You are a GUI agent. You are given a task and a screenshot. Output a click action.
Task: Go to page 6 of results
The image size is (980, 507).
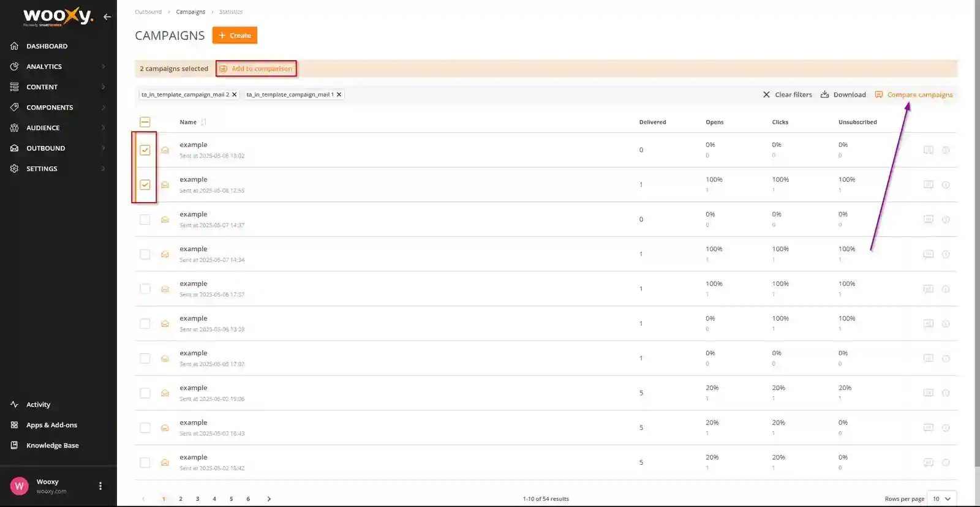(x=248, y=499)
